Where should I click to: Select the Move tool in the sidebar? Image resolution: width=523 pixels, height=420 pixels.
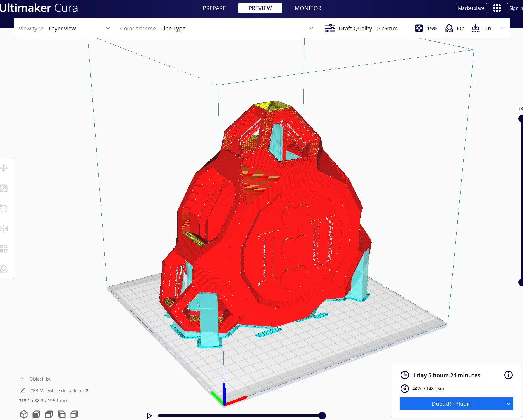click(x=4, y=168)
